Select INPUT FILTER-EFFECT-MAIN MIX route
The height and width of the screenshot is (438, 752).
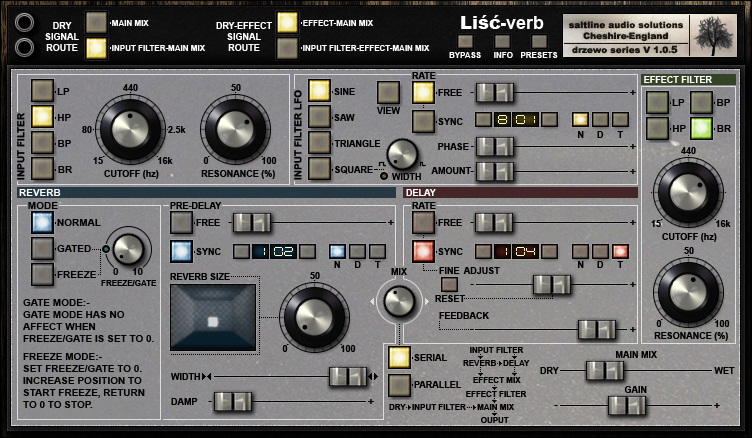click(287, 48)
